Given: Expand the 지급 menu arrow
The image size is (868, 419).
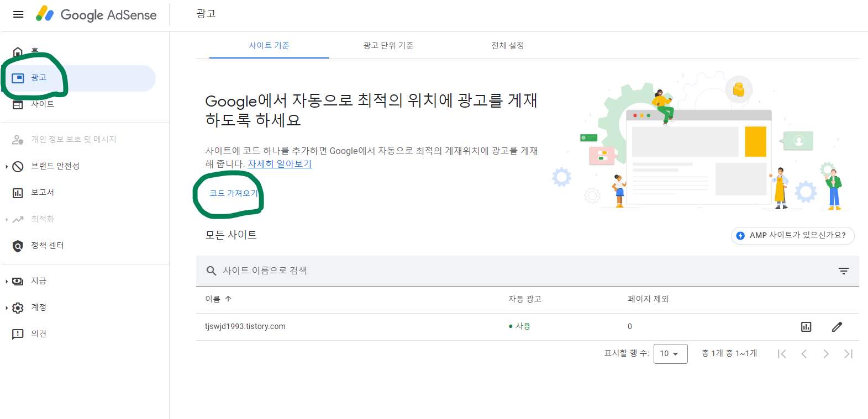Looking at the screenshot, I should 7,281.
